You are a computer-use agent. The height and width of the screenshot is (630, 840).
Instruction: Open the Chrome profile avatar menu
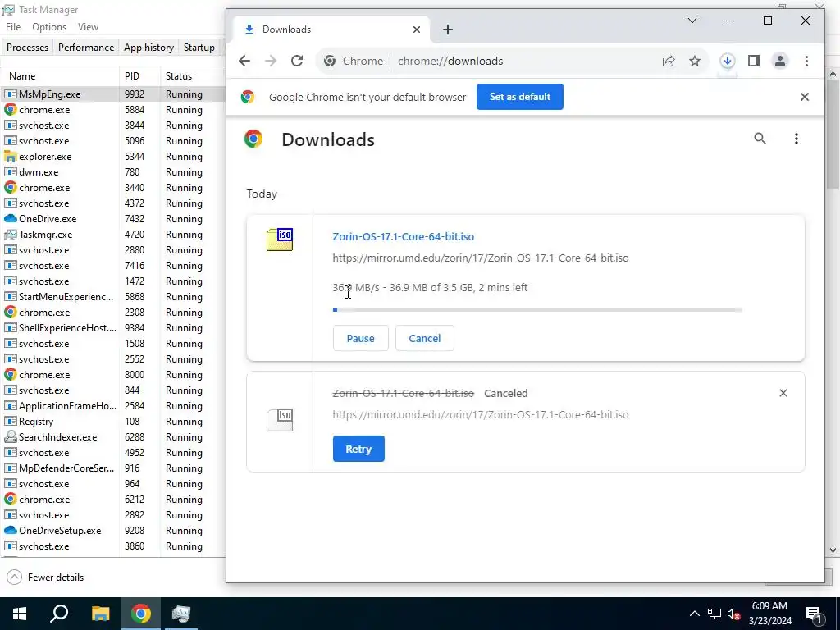point(780,61)
